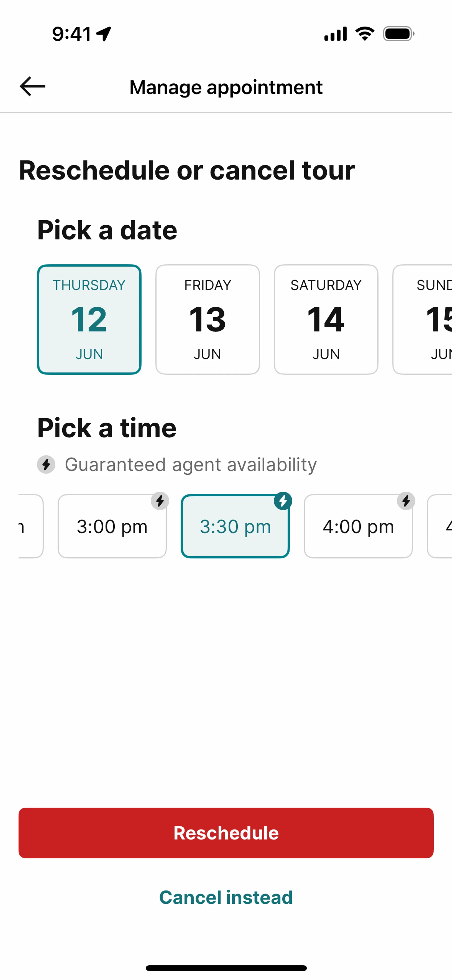
Task: Tap the home indicator bar
Action: click(x=226, y=968)
